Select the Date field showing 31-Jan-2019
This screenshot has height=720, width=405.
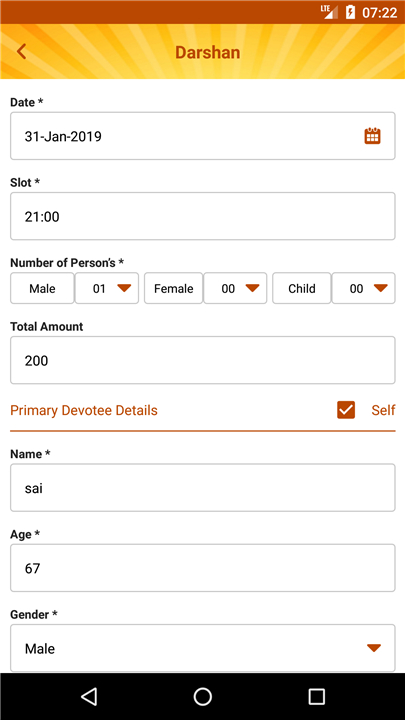click(202, 136)
